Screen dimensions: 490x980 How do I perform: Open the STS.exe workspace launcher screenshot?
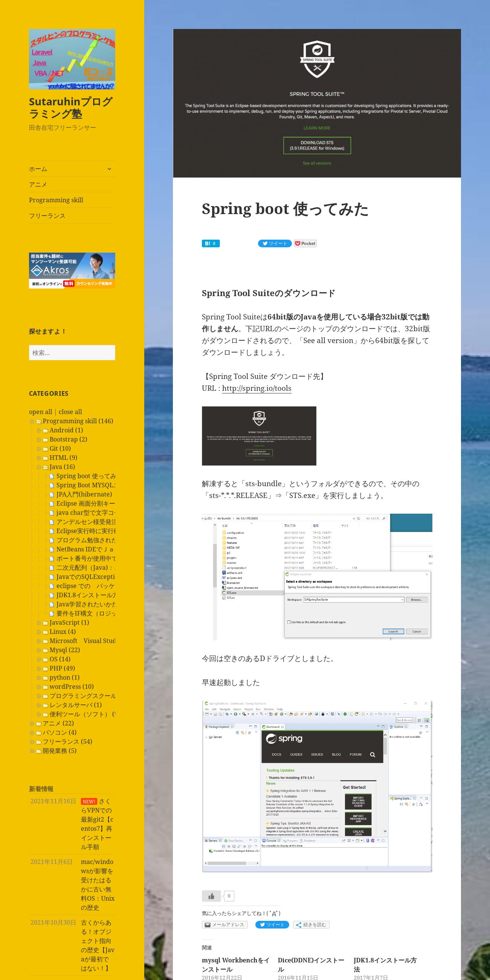click(x=317, y=577)
